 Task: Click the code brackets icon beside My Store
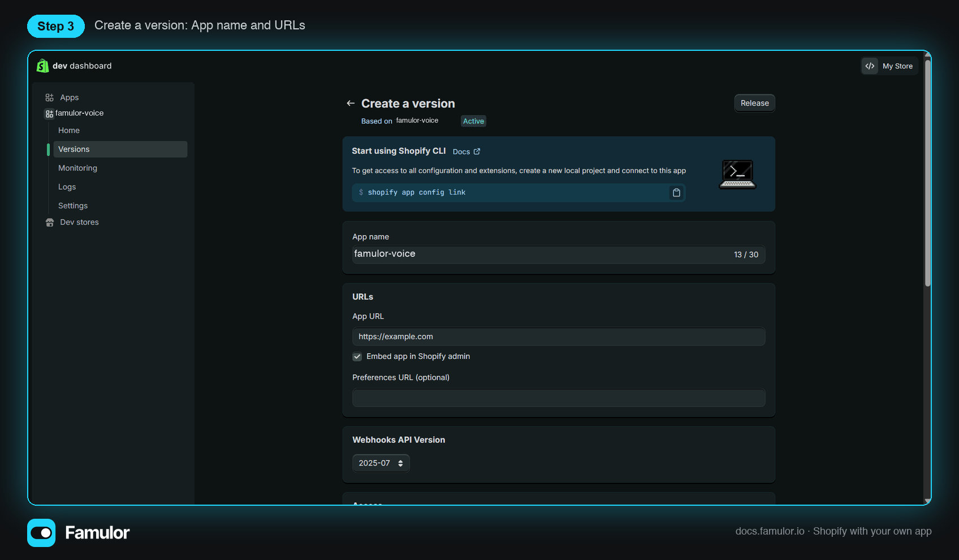[870, 66]
